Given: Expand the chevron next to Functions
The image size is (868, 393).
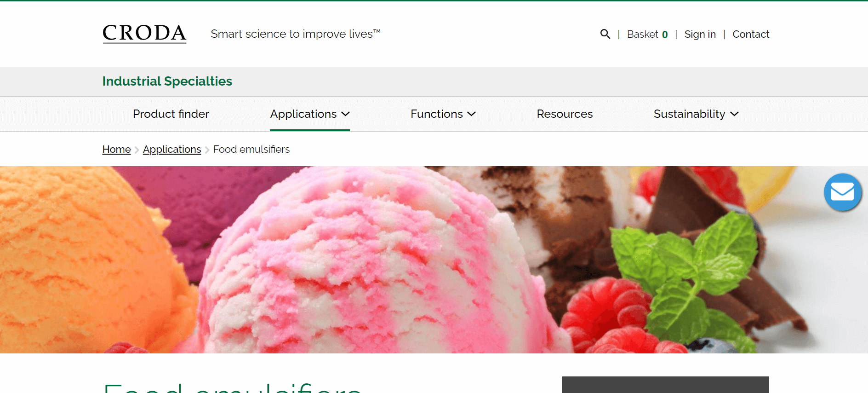Looking at the screenshot, I should (x=472, y=114).
